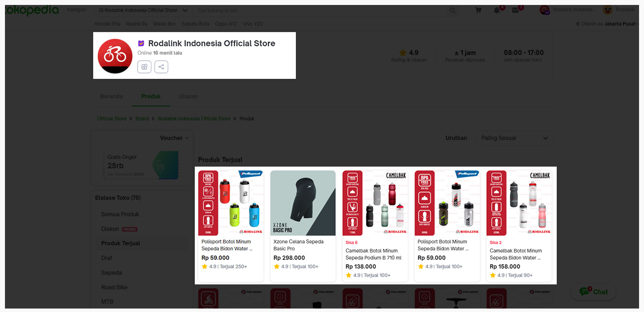Switch to the Ulasan tab
644x312 pixels.
188,96
